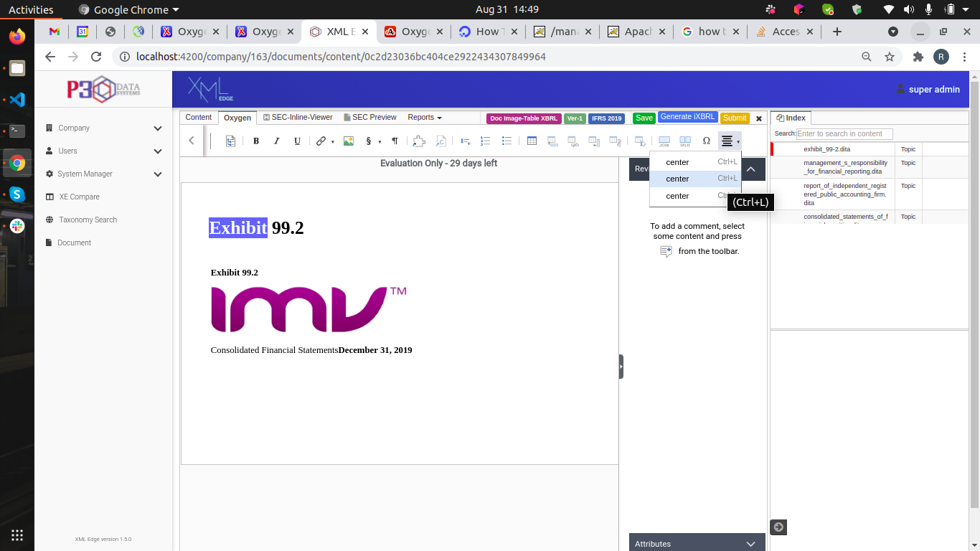Screen dimensions: 980x551
Task: Switch to the Content tab
Action: [x=199, y=117]
